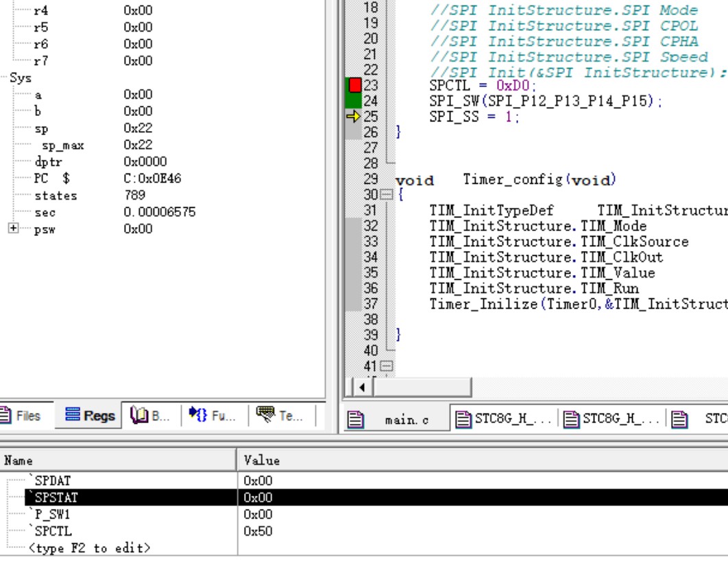Select the SPCTL watch variable
This screenshot has height=572, width=728.
(x=53, y=531)
